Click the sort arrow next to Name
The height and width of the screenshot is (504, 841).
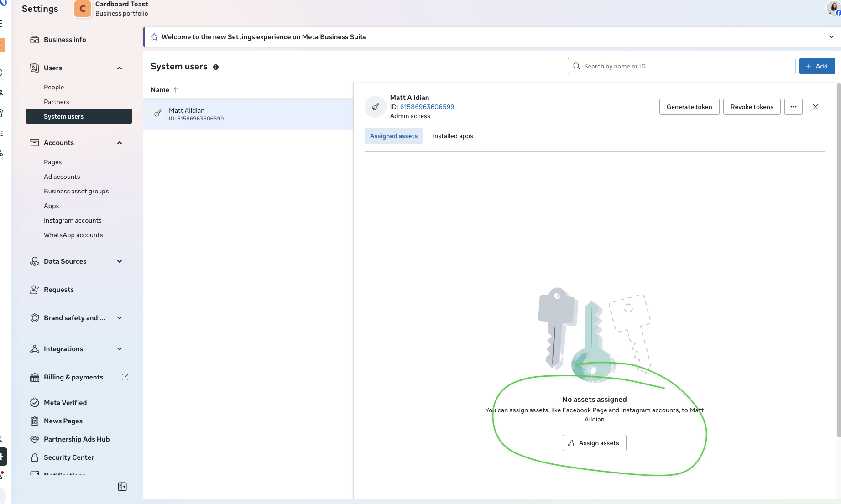tap(176, 90)
